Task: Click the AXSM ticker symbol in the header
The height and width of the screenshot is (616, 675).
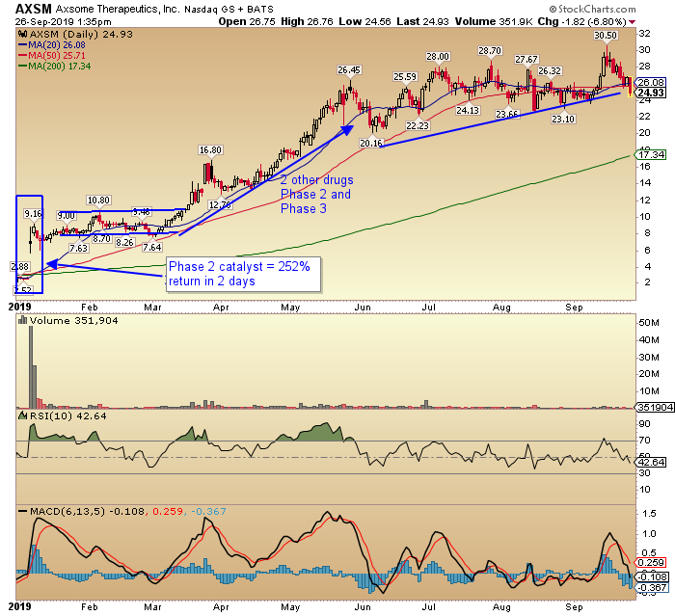Action: click(x=34, y=9)
